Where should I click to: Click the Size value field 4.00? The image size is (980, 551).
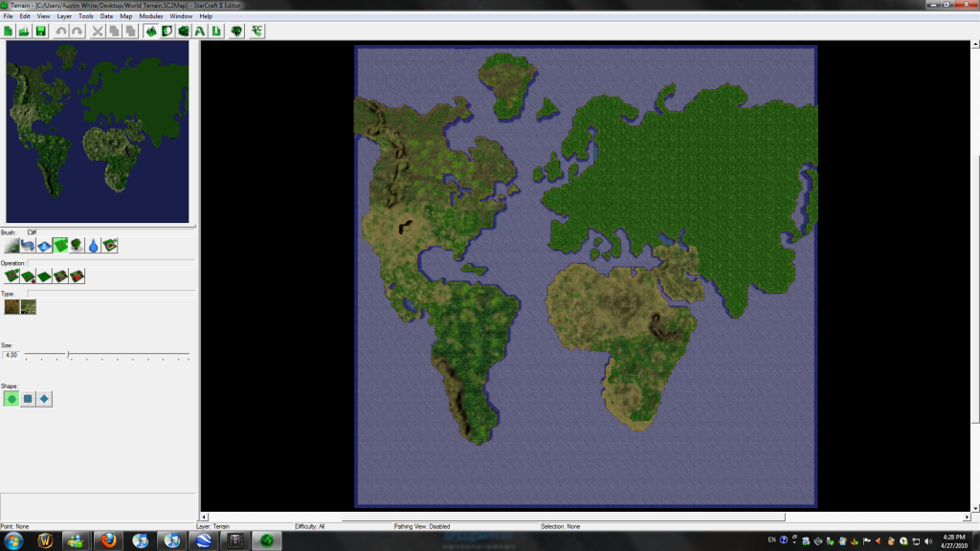tap(11, 355)
